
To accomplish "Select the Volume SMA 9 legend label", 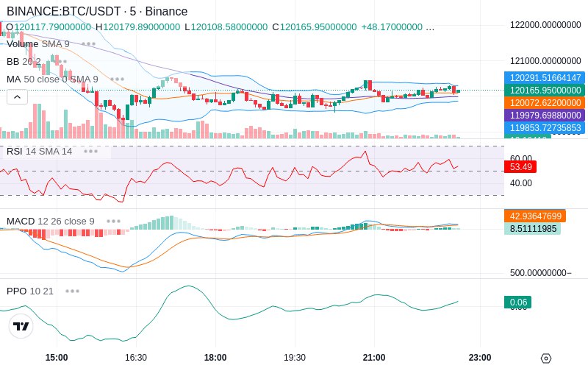I will [x=38, y=44].
